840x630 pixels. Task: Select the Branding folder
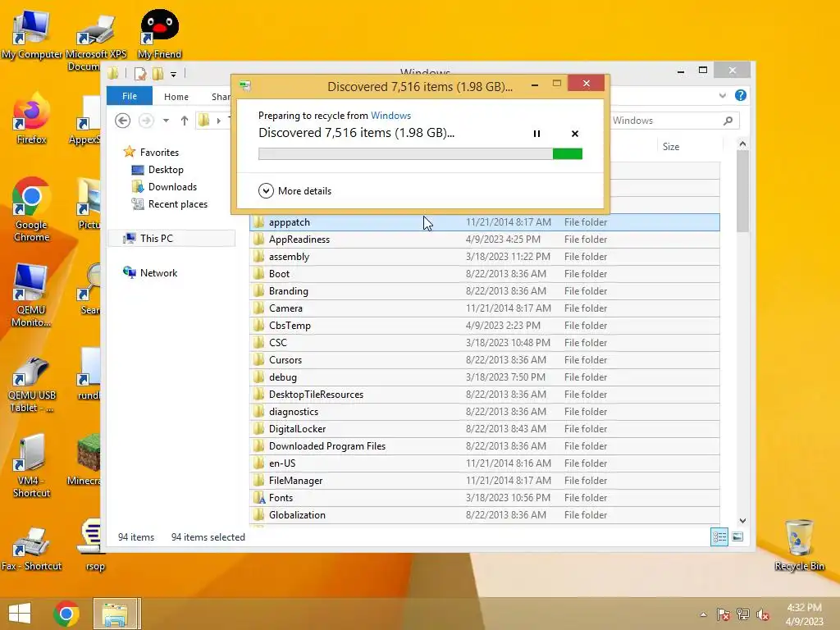[484, 291]
